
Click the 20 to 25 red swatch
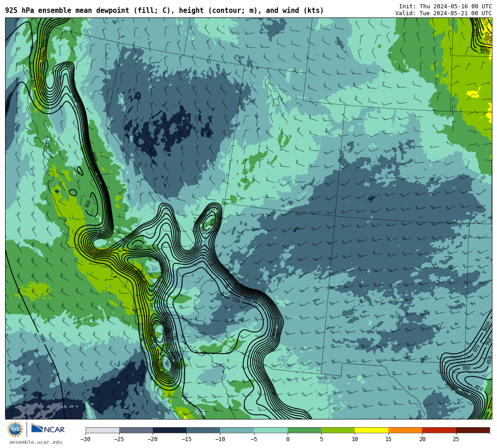click(439, 430)
